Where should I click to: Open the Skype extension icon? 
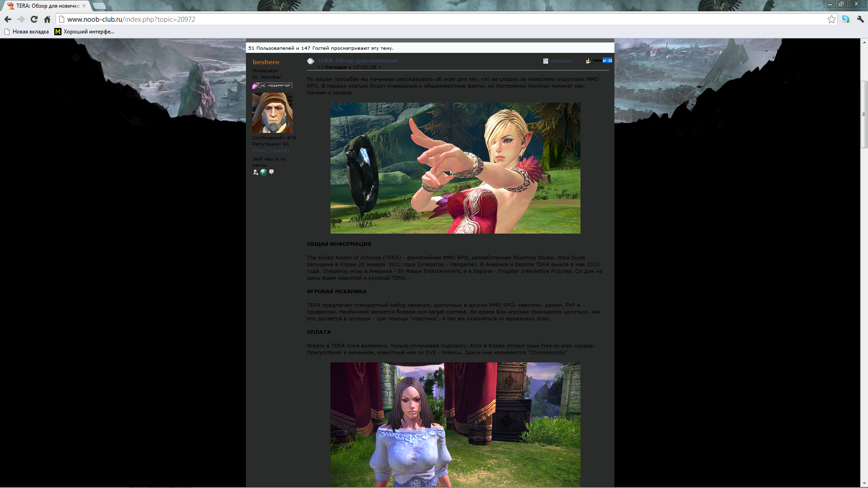tap(846, 19)
